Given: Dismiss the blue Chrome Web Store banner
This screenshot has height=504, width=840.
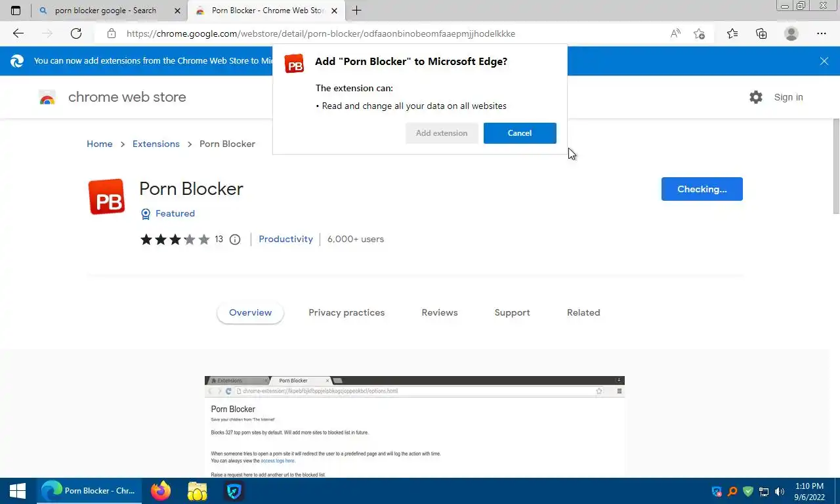Looking at the screenshot, I should point(824,61).
